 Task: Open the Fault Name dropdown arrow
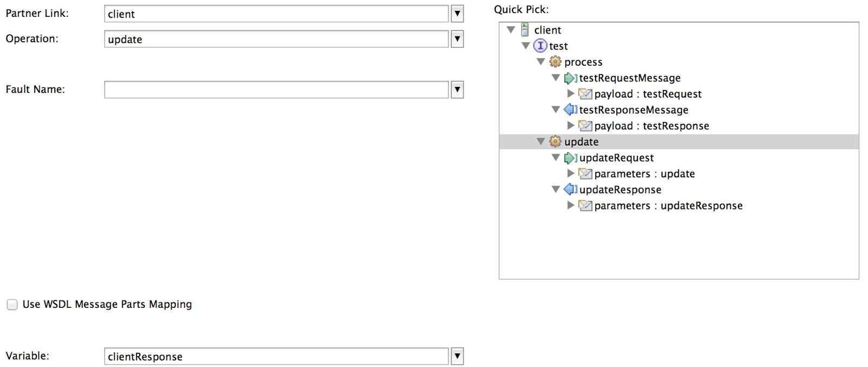[x=457, y=90]
